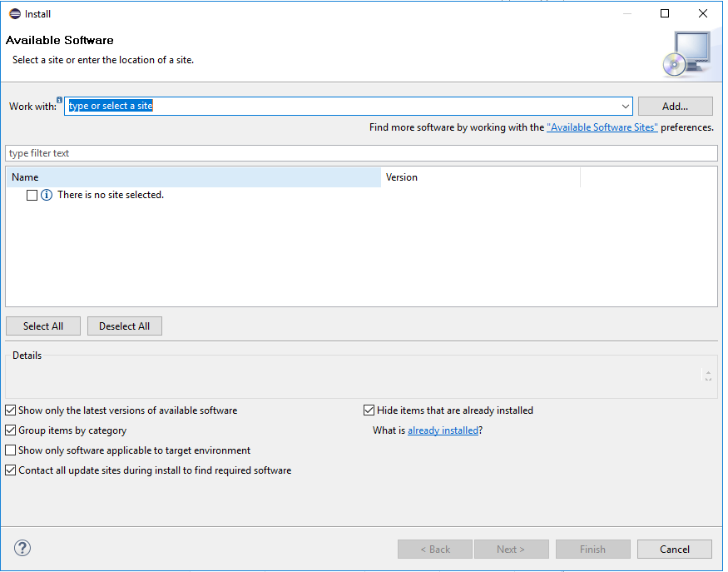Uncheck 'Hide items that are already installed'
The width and height of the screenshot is (728, 572).
[369, 410]
